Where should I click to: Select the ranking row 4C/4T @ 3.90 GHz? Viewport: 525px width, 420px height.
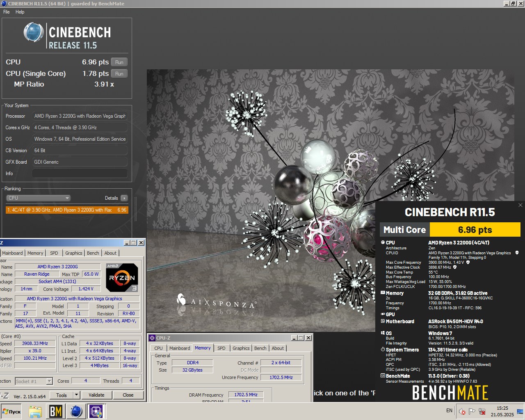click(x=67, y=210)
